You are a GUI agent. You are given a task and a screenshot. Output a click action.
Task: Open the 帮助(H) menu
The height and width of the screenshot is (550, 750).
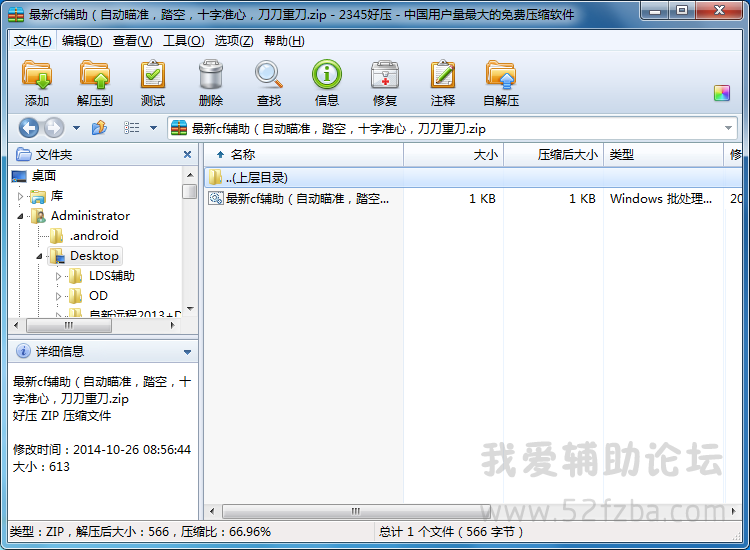284,41
